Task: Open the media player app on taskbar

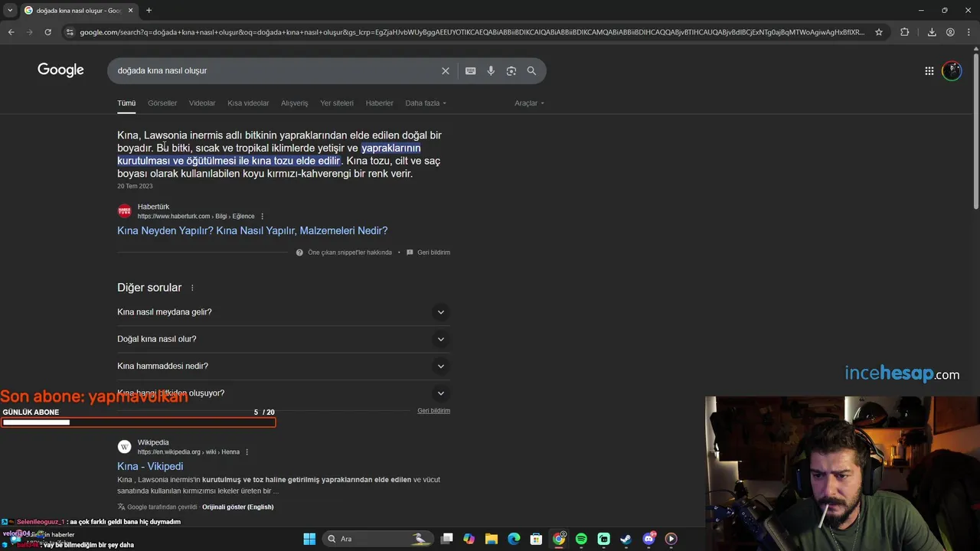Action: [671, 539]
